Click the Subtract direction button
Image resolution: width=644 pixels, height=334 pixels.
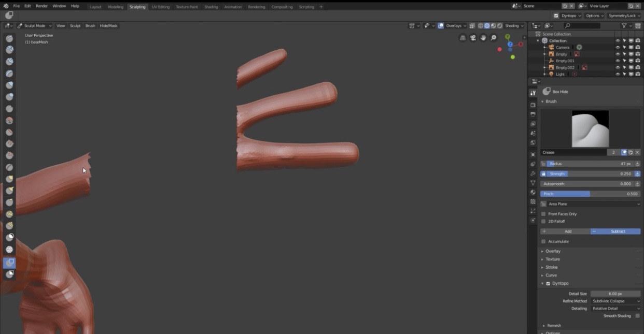click(615, 231)
